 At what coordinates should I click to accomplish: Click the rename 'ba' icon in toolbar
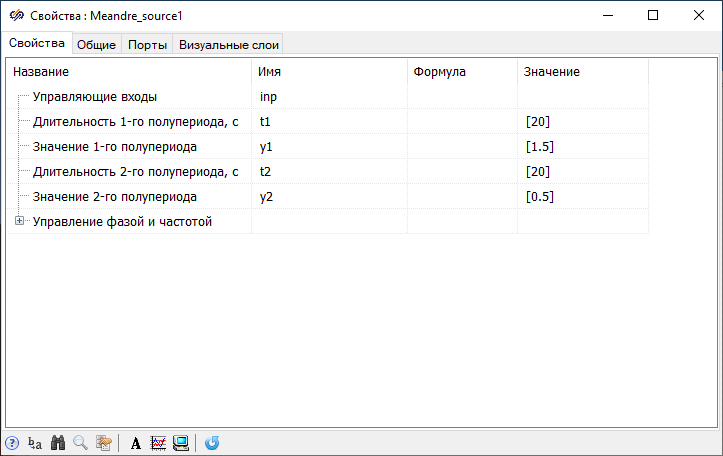click(35, 443)
